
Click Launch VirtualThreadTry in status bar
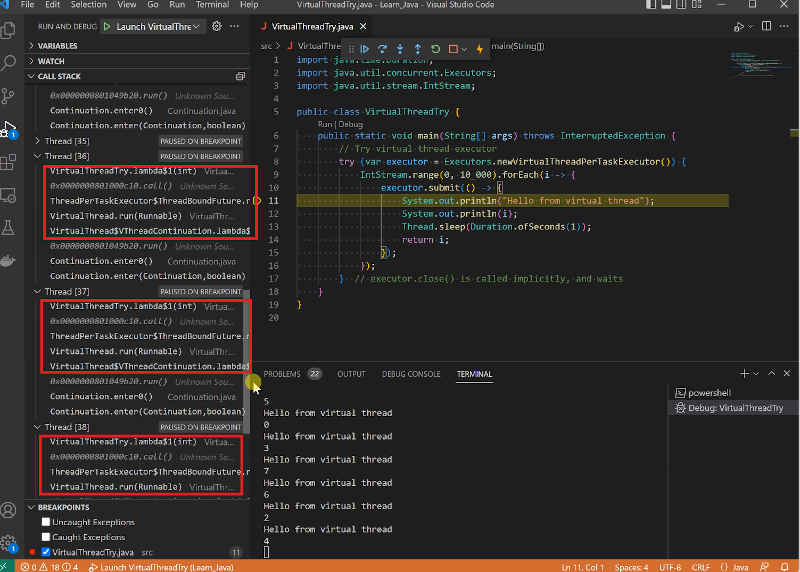tap(161, 567)
